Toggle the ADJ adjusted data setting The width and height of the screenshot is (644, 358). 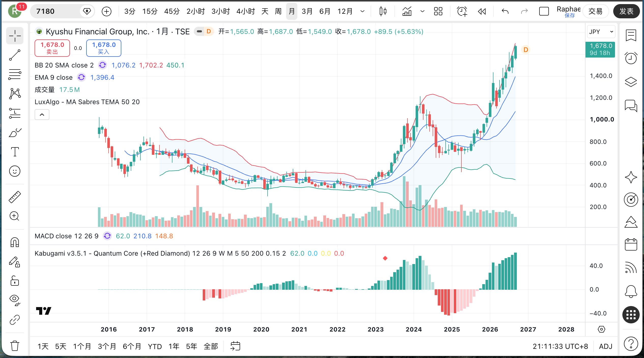pos(606,346)
